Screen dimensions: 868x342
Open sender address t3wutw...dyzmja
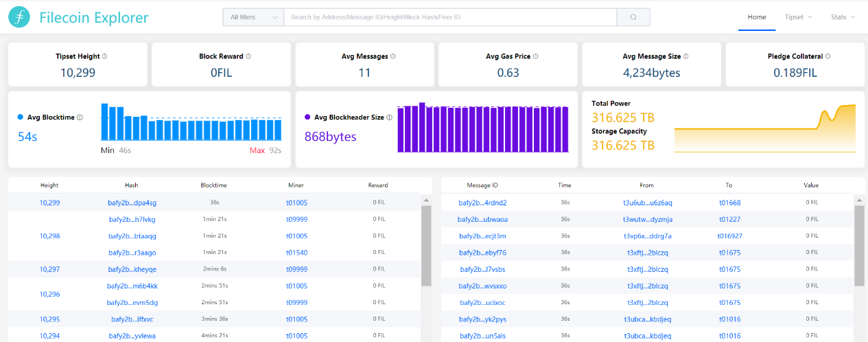coord(648,219)
